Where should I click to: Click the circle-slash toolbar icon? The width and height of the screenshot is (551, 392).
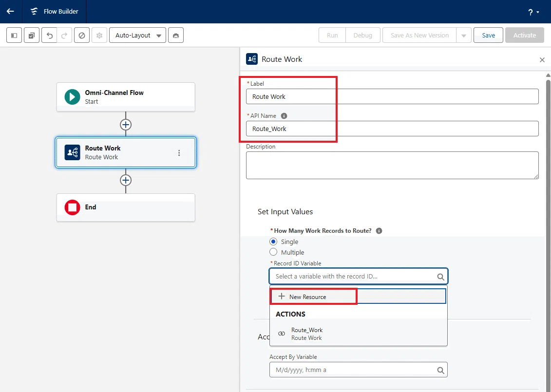[x=81, y=35]
